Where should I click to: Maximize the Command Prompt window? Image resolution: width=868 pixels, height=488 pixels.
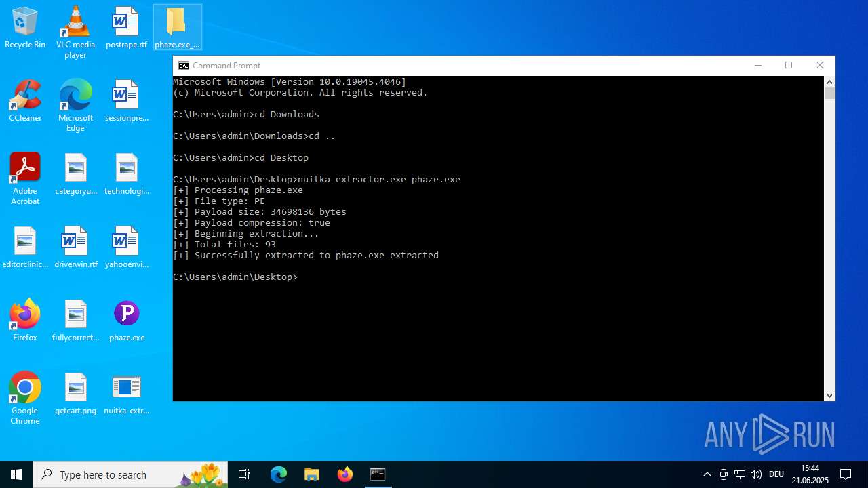[789, 65]
